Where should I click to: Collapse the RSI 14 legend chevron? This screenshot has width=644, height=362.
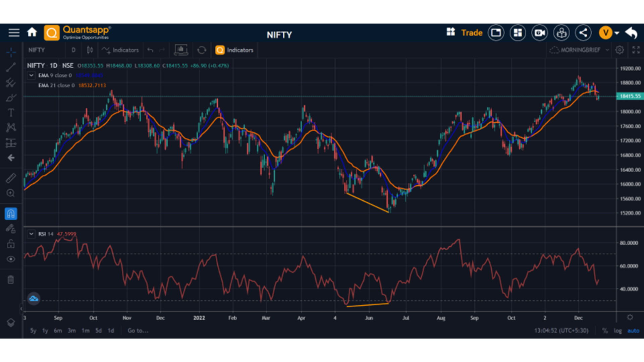(31, 234)
